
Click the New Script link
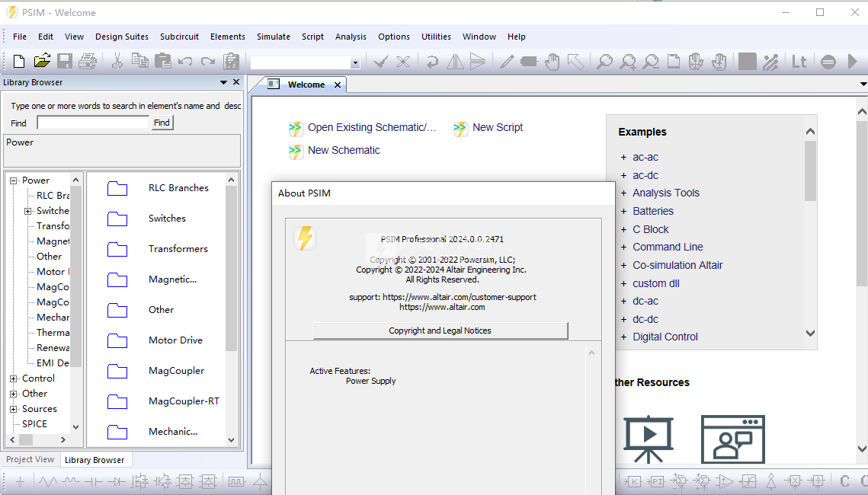pos(498,128)
